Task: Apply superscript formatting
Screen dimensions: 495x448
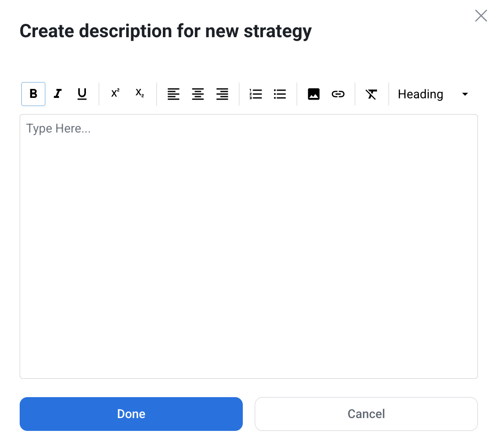Action: (115, 94)
